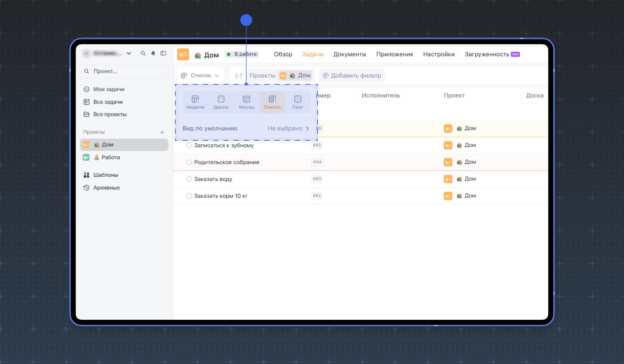Click 'Добавить фильтр' button

pyautogui.click(x=352, y=76)
